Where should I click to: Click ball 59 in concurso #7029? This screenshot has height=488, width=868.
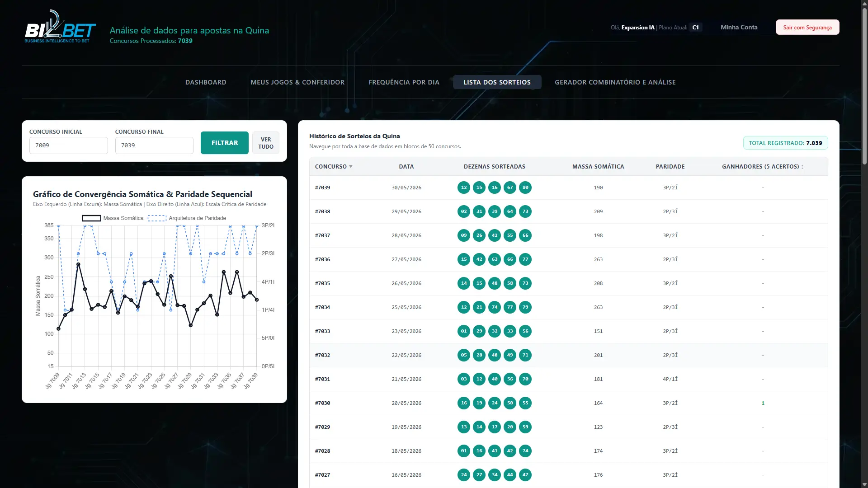click(x=525, y=427)
